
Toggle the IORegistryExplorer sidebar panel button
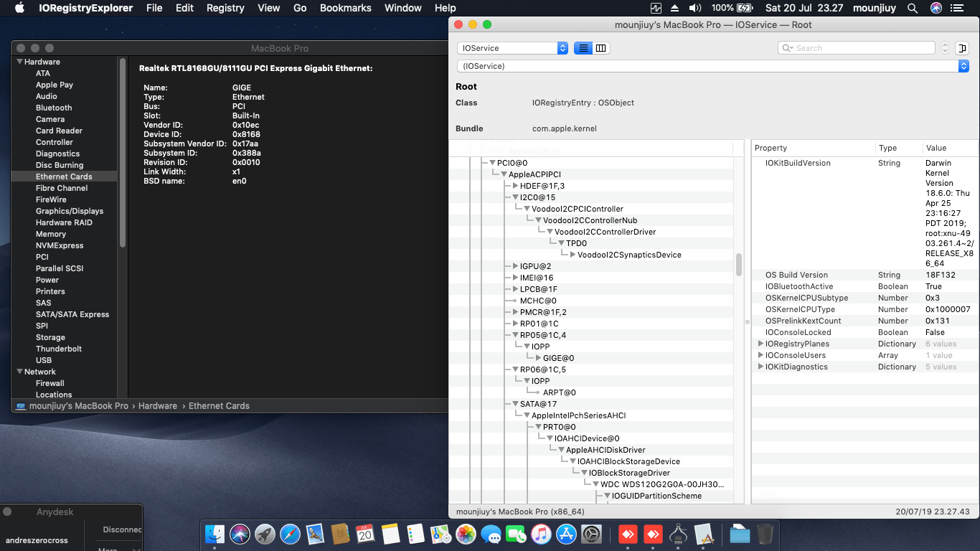(x=963, y=48)
